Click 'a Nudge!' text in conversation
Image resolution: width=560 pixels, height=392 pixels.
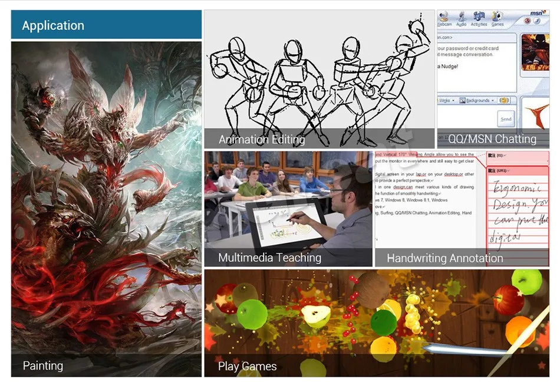tap(449, 67)
